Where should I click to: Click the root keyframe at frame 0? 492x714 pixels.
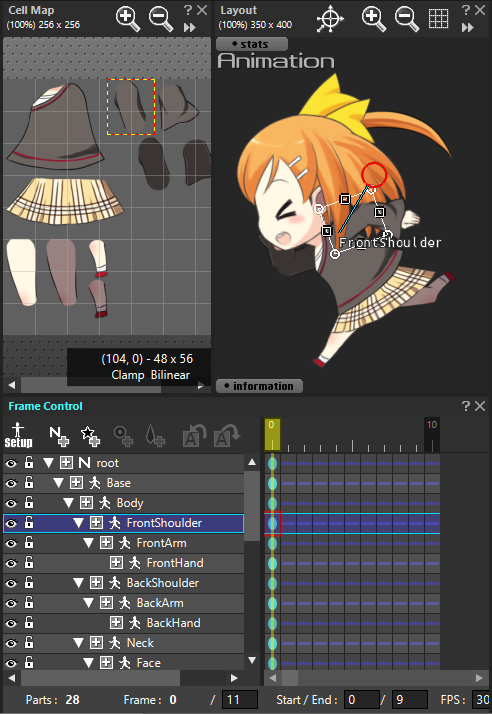pos(272,464)
